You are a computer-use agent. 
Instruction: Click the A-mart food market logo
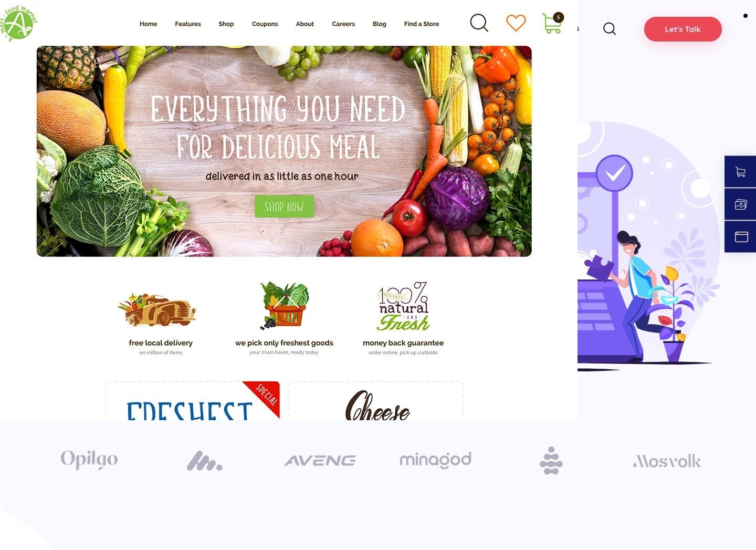pos(19,24)
